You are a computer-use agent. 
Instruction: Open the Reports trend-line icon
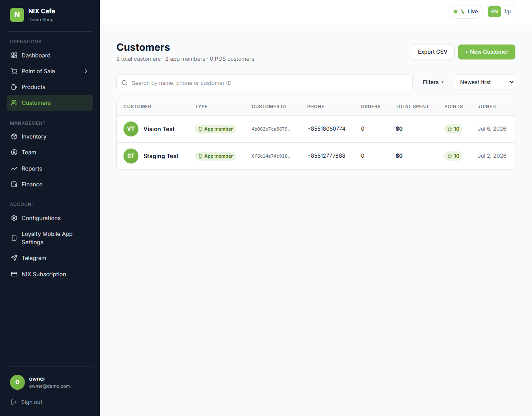pyautogui.click(x=14, y=168)
